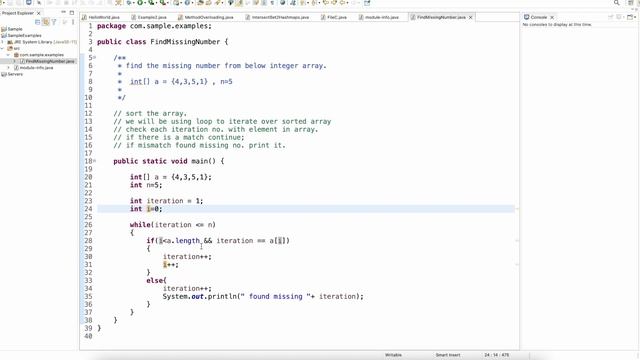
Task: Click 'No consoles to display' message
Action: coord(557,24)
